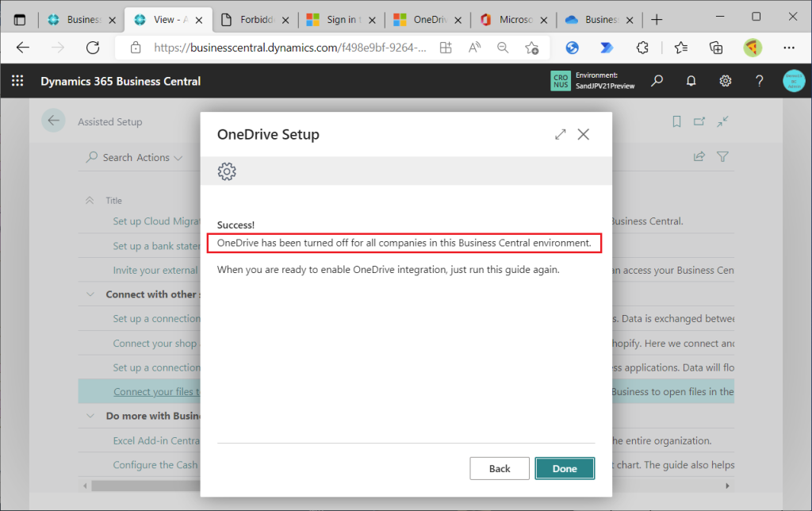The height and width of the screenshot is (511, 812).
Task: Open the browser tab actions menu
Action: (x=20, y=20)
